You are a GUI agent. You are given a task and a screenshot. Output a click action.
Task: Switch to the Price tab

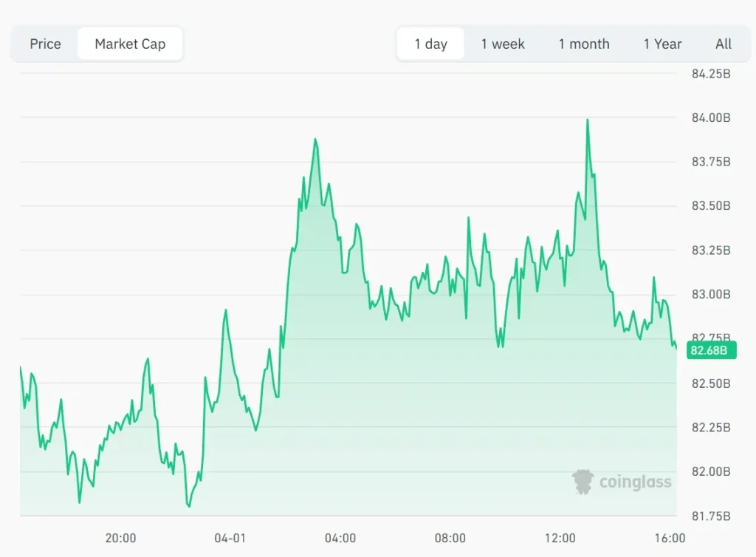click(x=45, y=44)
